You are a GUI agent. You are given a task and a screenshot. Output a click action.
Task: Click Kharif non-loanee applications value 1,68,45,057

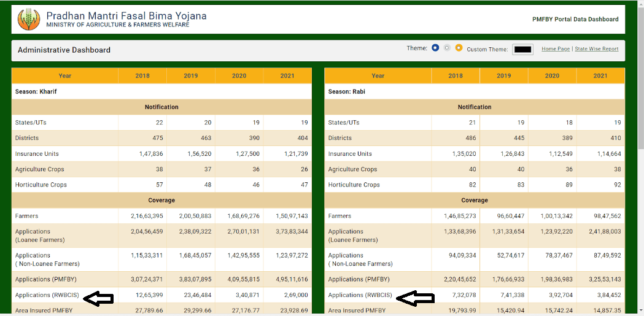pyautogui.click(x=195, y=255)
